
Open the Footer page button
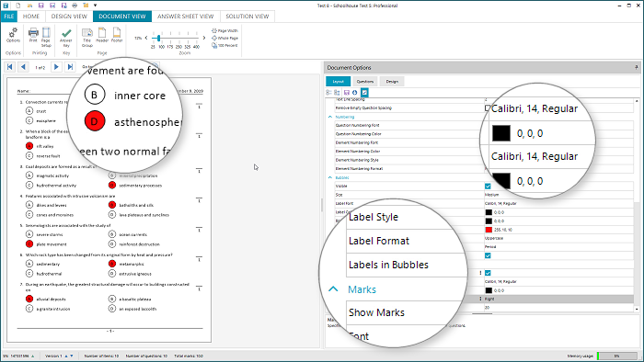pyautogui.click(x=117, y=35)
